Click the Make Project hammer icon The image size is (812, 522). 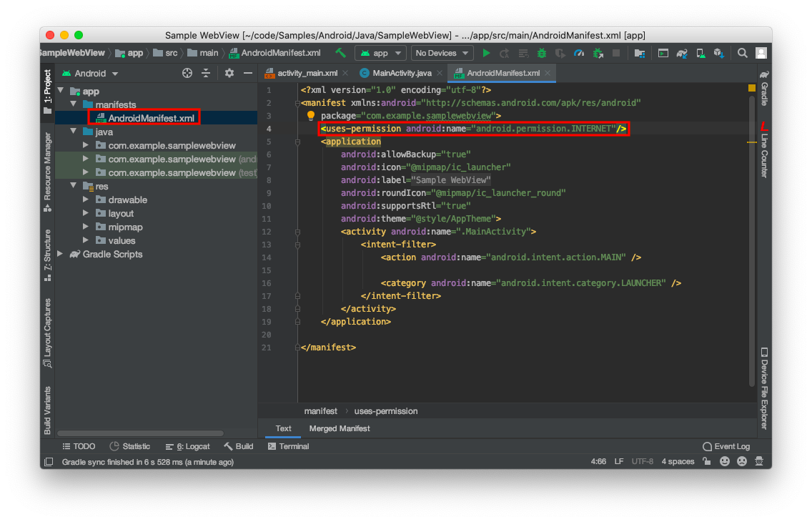tap(340, 53)
